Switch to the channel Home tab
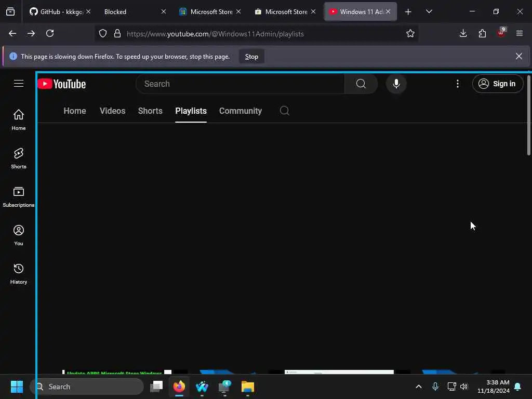 point(75,111)
